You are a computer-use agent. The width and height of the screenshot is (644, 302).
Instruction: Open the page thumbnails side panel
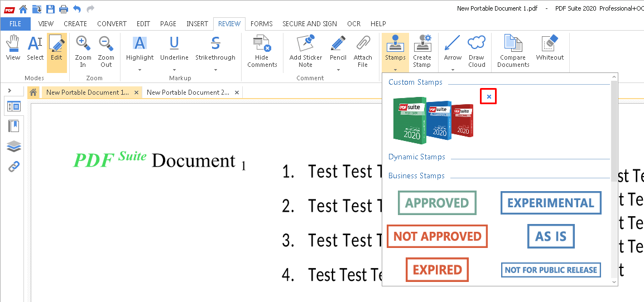coord(14,106)
